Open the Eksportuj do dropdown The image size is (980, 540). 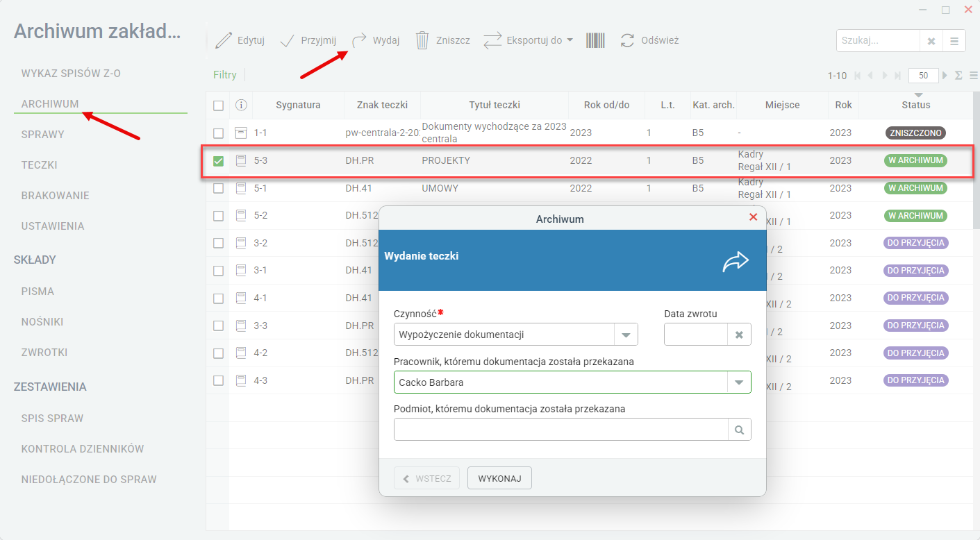tap(528, 40)
